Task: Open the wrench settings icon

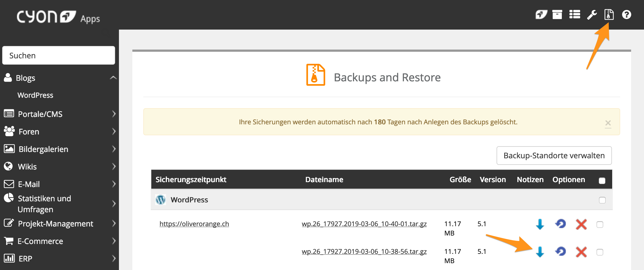Action: point(592,15)
